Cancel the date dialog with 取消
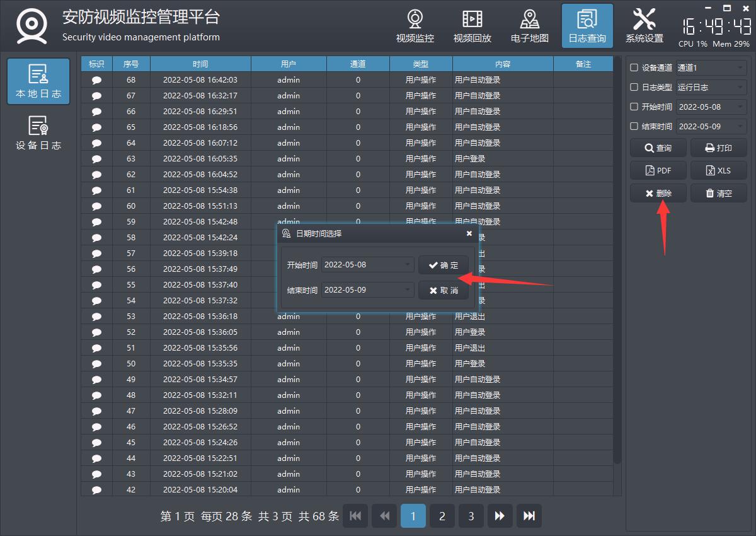The height and width of the screenshot is (536, 756). click(443, 290)
